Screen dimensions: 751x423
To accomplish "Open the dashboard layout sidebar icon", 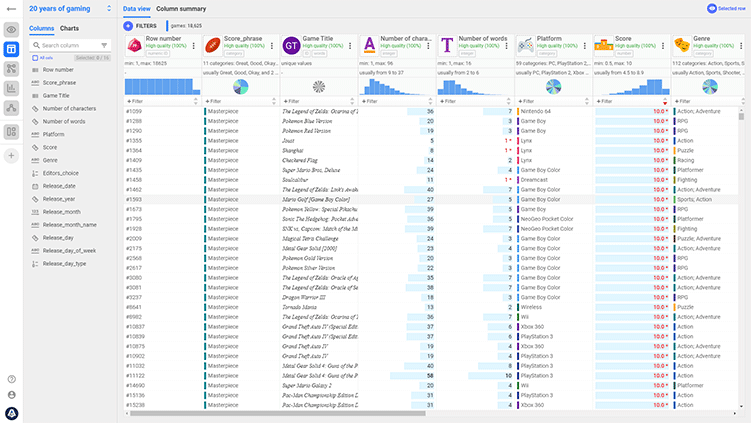I will [11, 132].
